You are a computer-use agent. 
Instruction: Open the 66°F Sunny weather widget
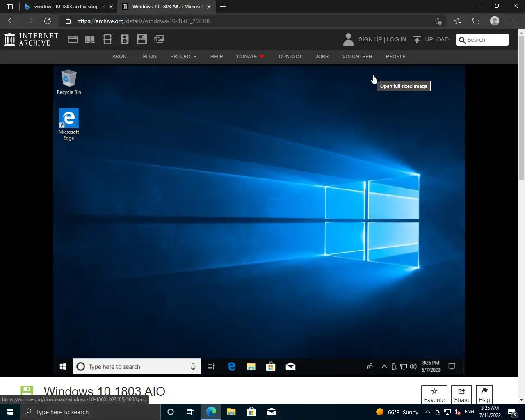(397, 412)
